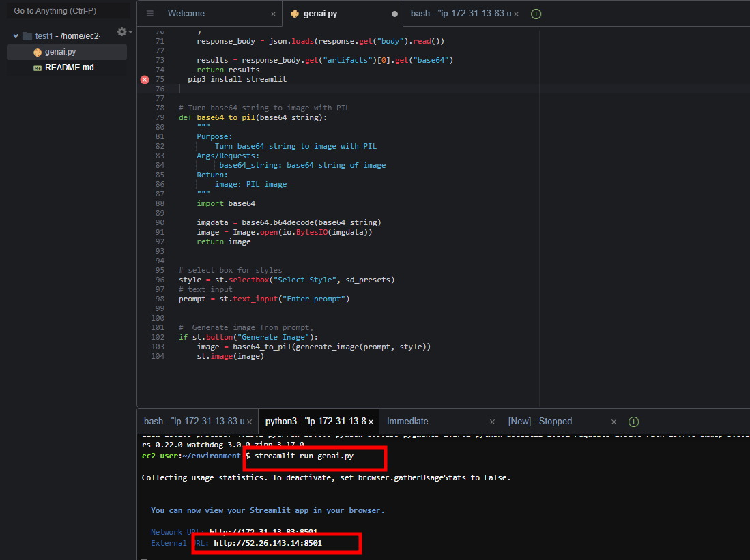Click the ec2-user:~/environment prompt

pos(191,456)
